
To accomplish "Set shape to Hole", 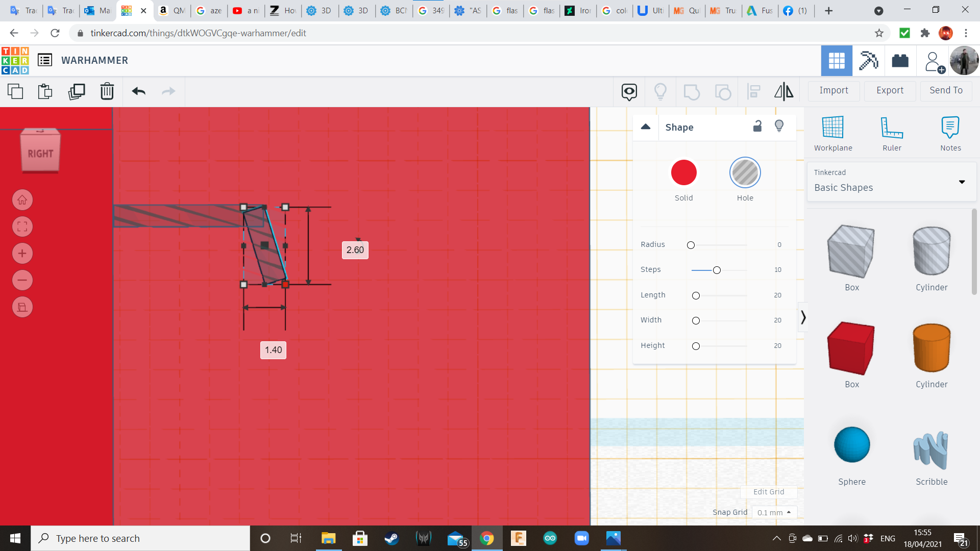I will tap(745, 173).
